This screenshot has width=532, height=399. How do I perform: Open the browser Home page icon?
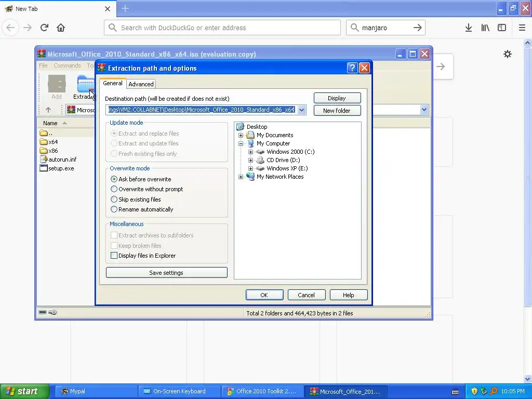pyautogui.click(x=61, y=28)
